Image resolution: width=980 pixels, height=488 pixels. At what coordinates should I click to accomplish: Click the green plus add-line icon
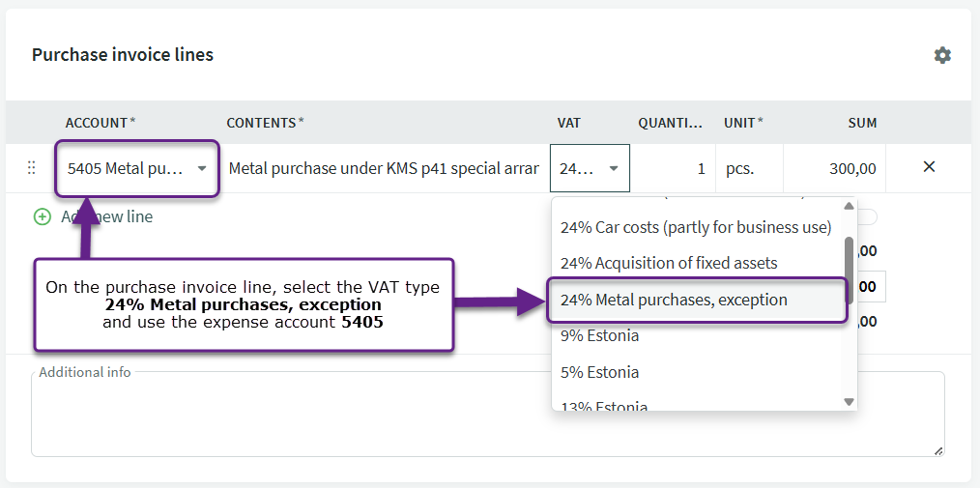click(42, 216)
